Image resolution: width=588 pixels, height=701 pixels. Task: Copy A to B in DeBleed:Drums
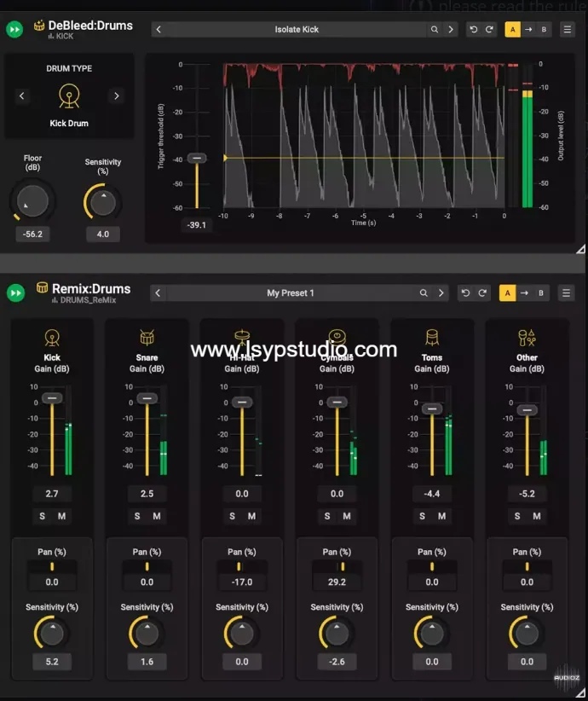[528, 30]
